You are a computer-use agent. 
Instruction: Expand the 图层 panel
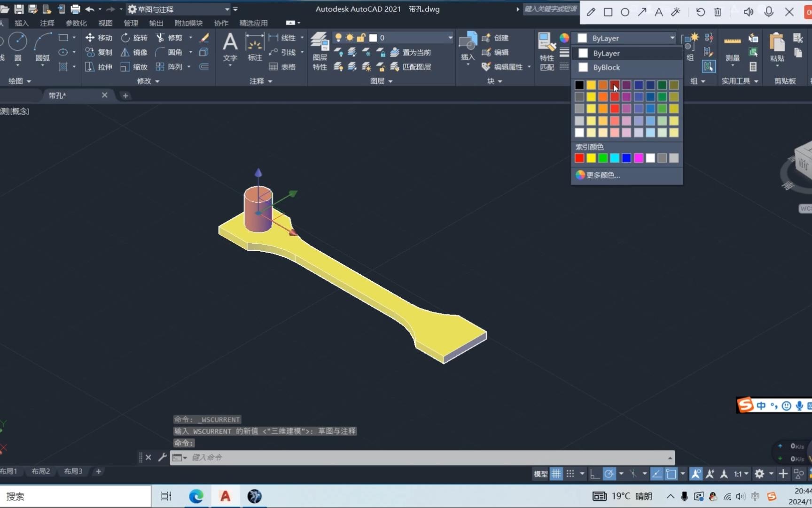(381, 81)
